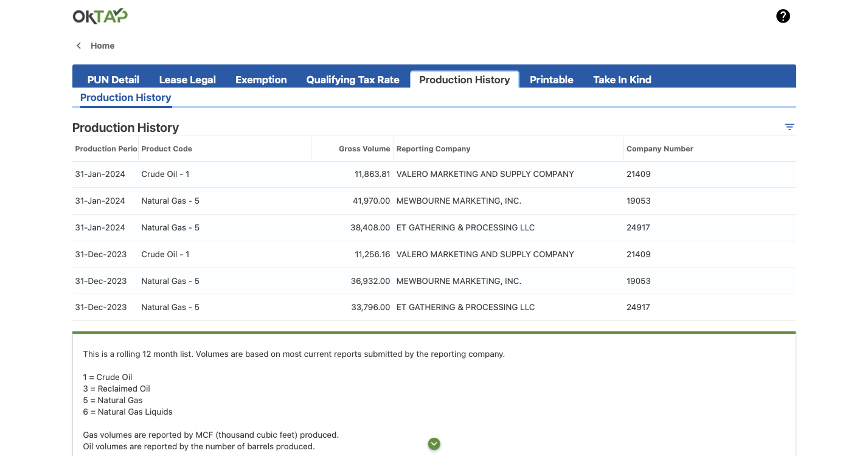Sort by Product Code column header
The image size is (868, 456).
(x=167, y=149)
